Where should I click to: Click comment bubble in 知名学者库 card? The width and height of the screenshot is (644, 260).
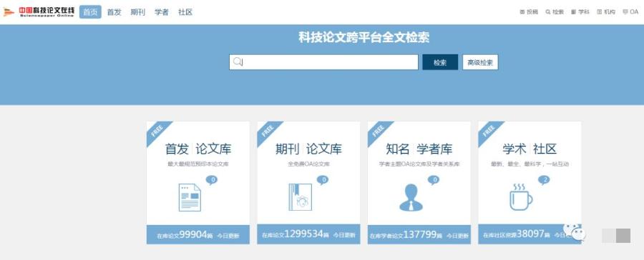tap(434, 180)
